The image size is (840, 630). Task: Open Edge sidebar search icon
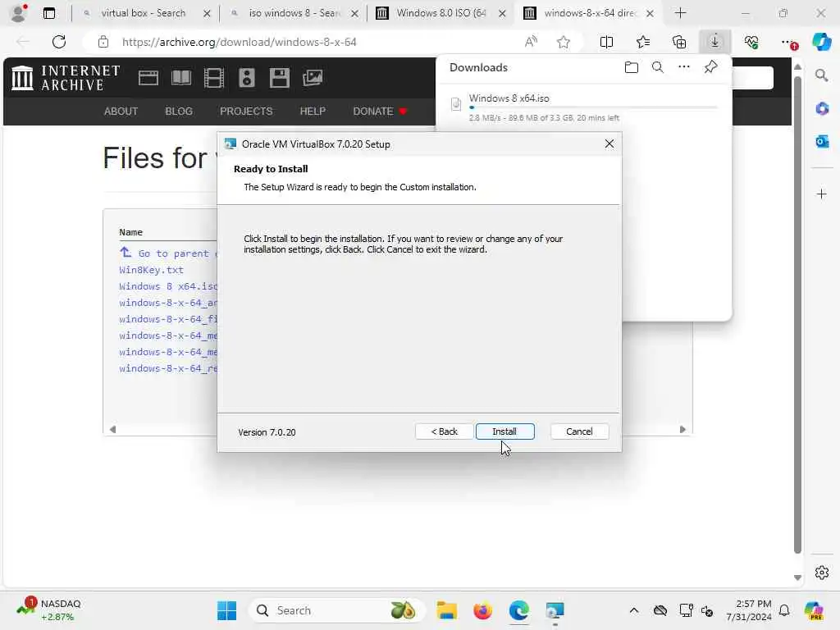tap(822, 75)
